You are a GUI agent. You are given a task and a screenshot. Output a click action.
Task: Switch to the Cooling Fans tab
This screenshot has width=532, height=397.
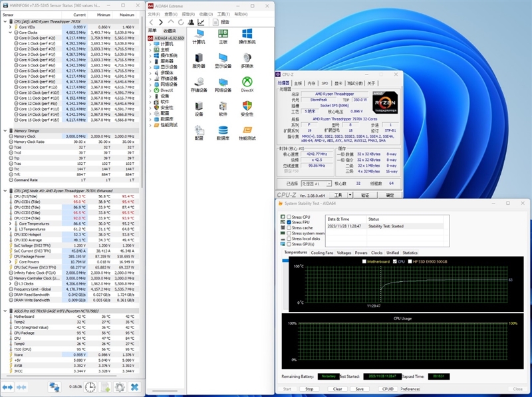click(x=322, y=253)
